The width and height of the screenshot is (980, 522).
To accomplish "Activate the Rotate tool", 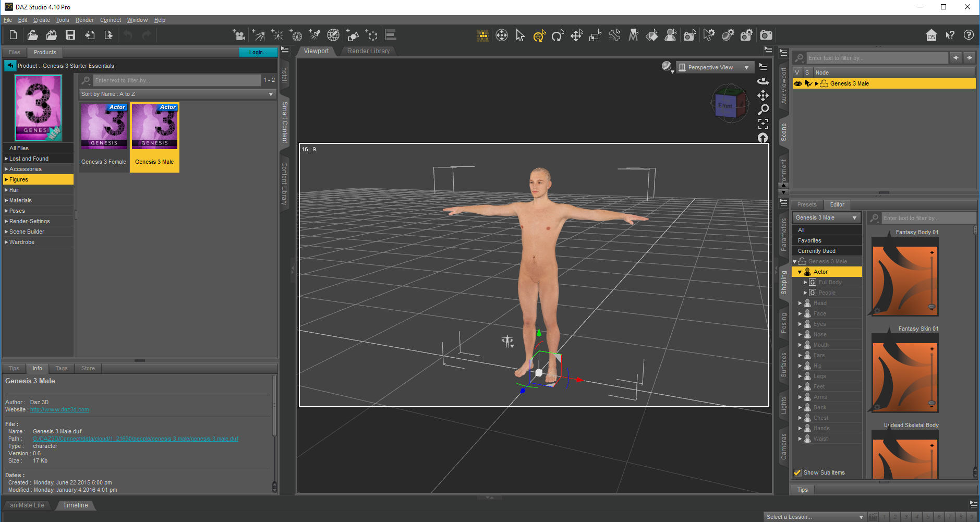I will [x=558, y=35].
